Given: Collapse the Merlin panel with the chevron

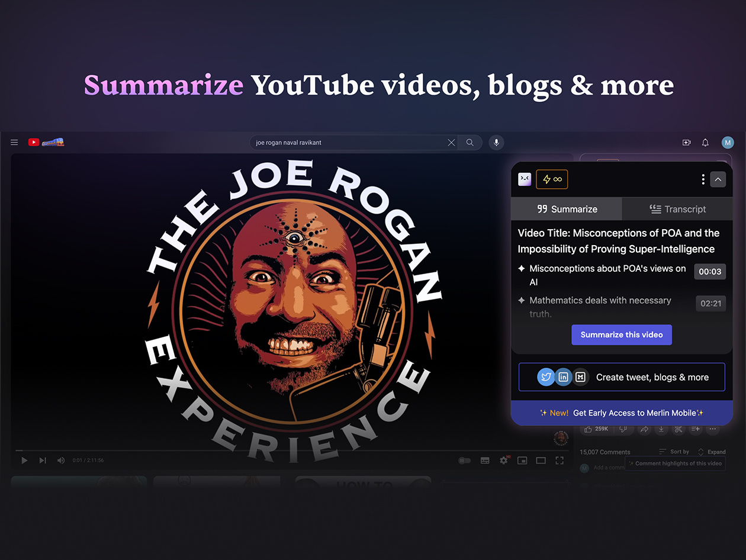Looking at the screenshot, I should pyautogui.click(x=718, y=179).
